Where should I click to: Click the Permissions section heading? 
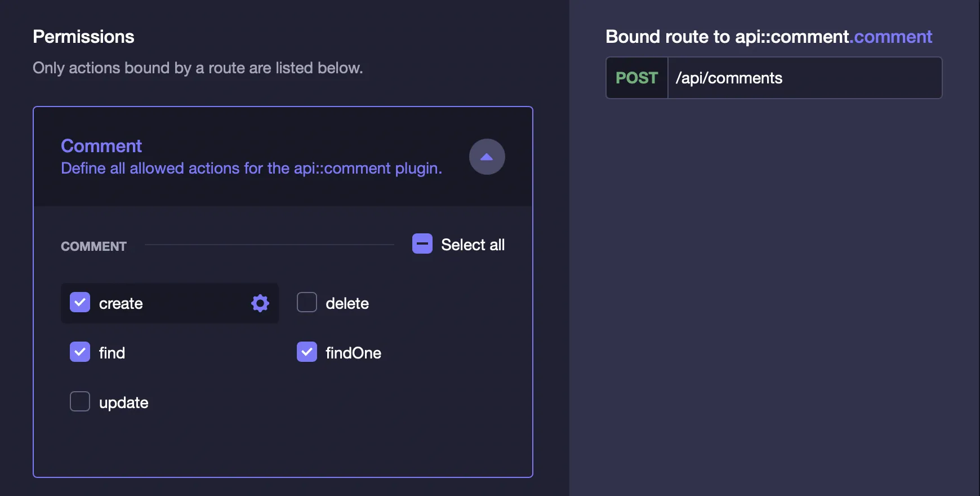83,37
